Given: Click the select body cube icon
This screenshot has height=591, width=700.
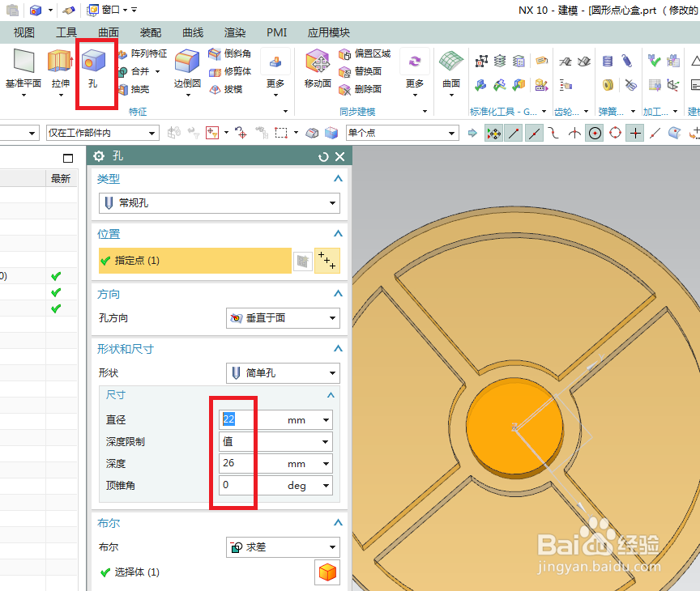Looking at the screenshot, I should click(327, 572).
